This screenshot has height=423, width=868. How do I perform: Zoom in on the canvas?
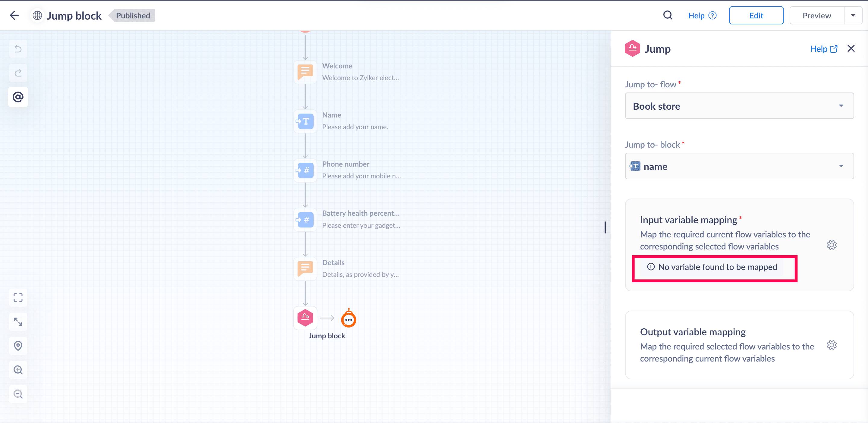click(x=18, y=370)
